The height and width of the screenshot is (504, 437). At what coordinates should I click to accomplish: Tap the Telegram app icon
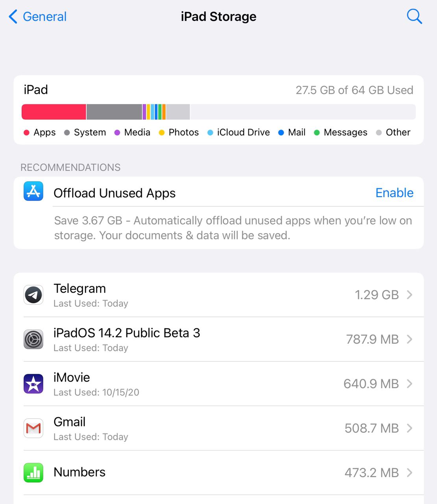coord(33,295)
